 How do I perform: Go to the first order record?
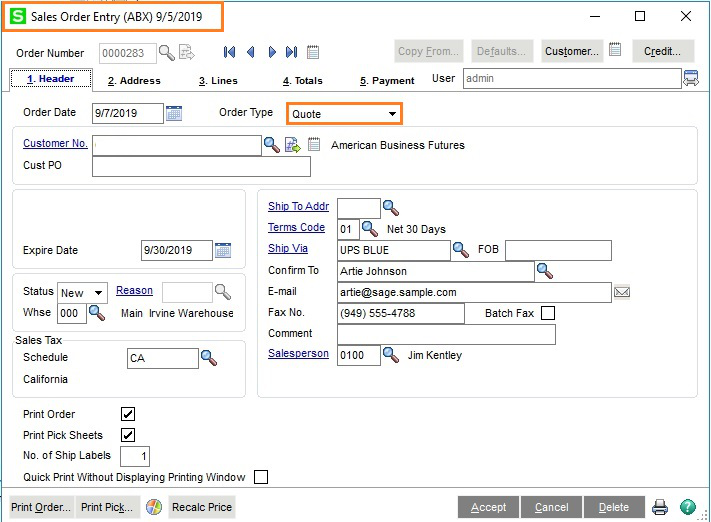pos(229,52)
